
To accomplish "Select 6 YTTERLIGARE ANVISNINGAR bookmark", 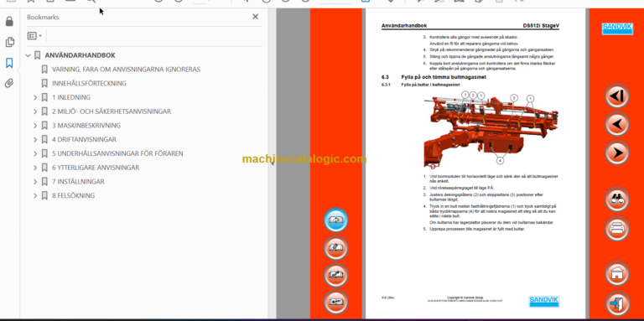I will click(96, 168).
